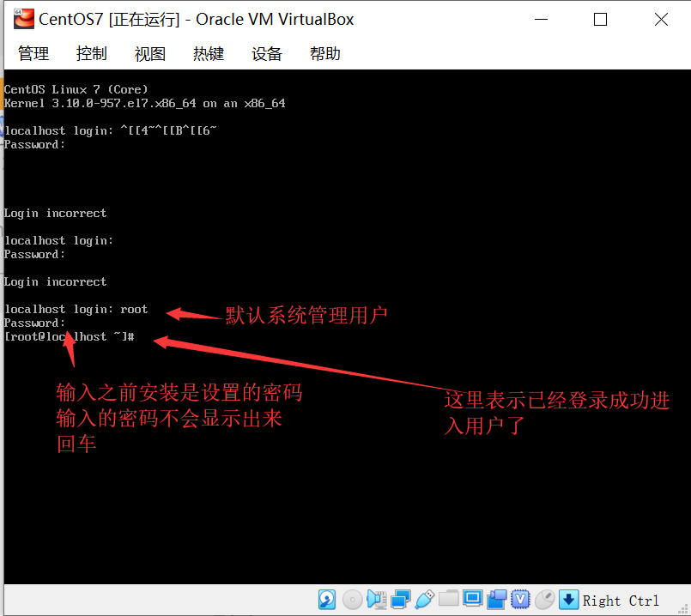
Task: Open the 设备 menu
Action: click(267, 54)
